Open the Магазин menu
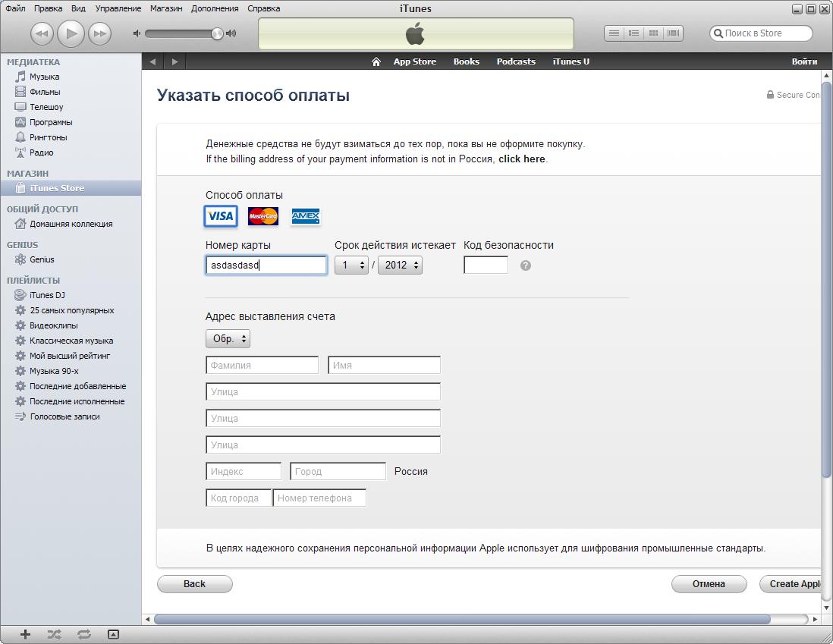 click(165, 8)
